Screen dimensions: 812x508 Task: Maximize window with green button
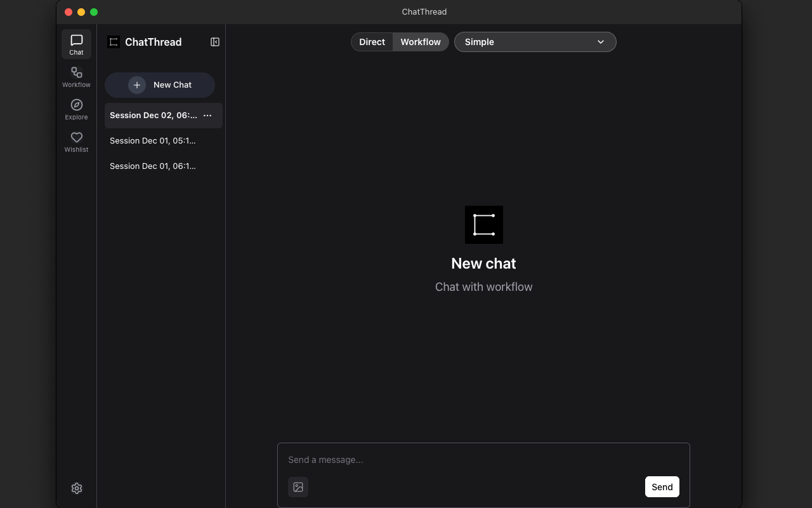(94, 12)
